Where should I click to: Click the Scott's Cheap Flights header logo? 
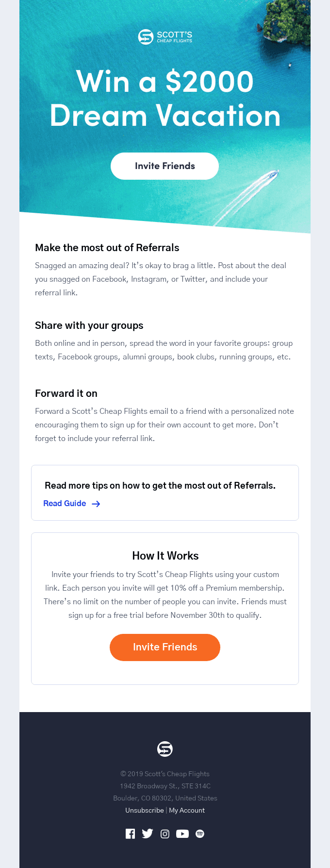coord(165,37)
